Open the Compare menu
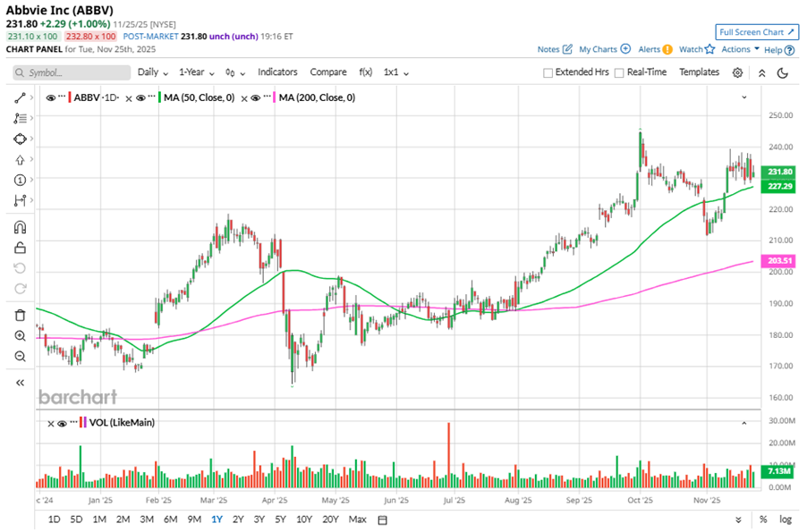The height and width of the screenshot is (532, 807). pyautogui.click(x=327, y=72)
